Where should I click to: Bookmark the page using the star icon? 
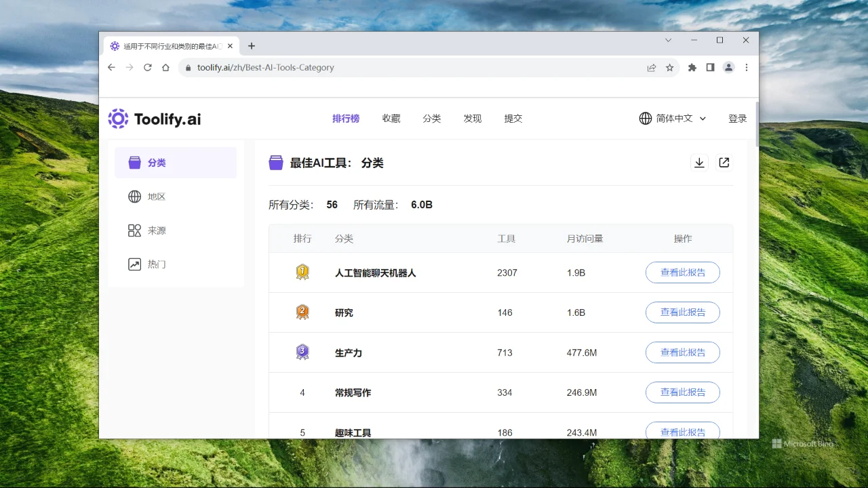click(x=669, y=67)
